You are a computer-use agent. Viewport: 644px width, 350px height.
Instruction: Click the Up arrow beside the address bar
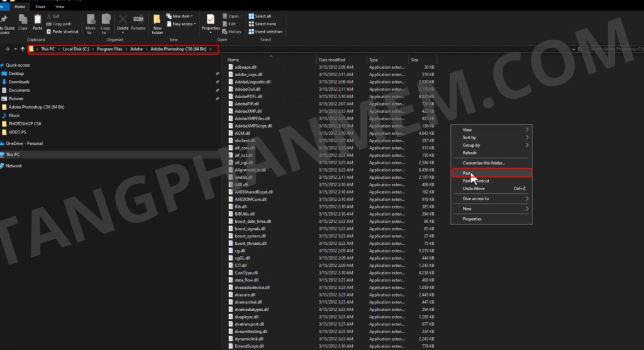click(x=23, y=49)
